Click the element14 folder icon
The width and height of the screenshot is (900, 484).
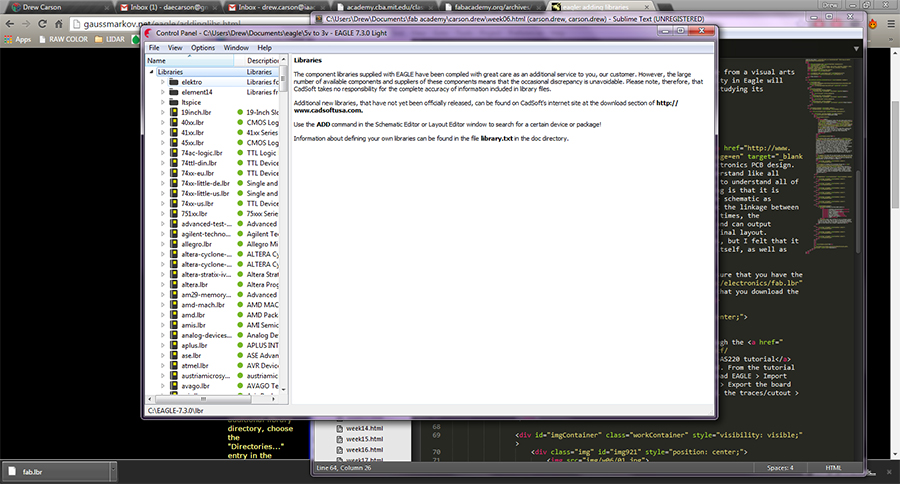174,92
